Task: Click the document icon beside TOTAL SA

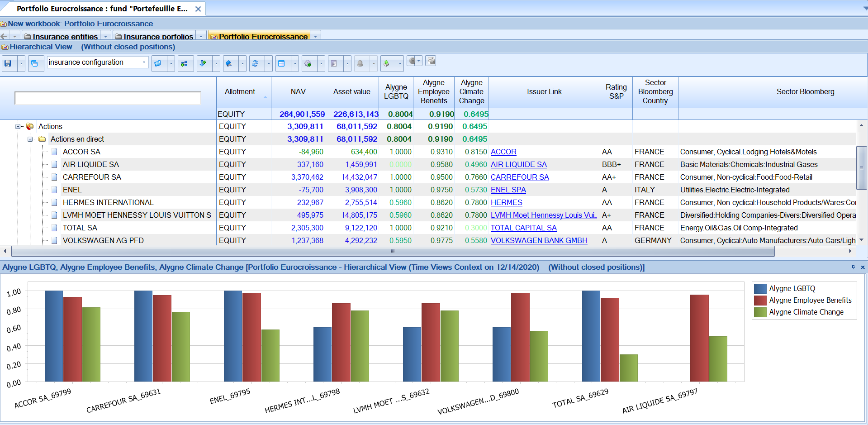Action: 54,228
